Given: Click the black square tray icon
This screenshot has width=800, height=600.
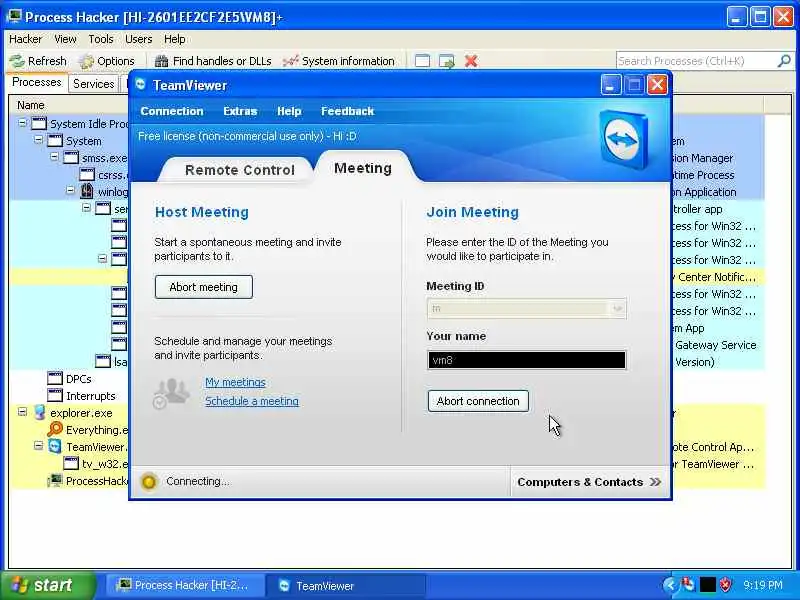Looking at the screenshot, I should pos(707,585).
